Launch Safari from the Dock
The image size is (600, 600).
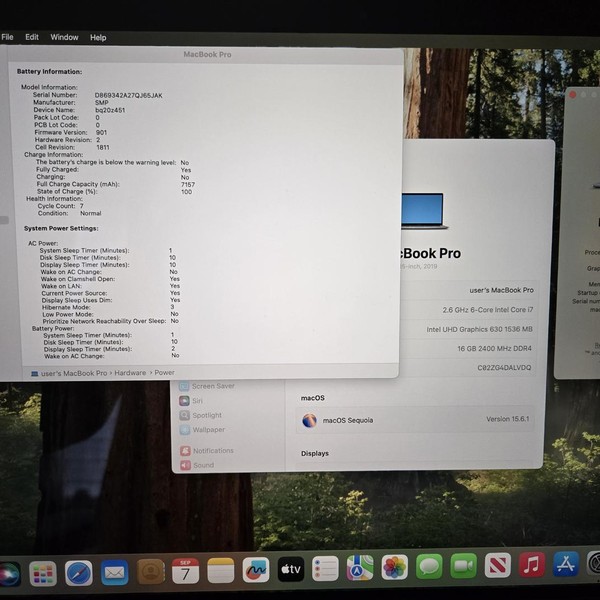(78, 573)
